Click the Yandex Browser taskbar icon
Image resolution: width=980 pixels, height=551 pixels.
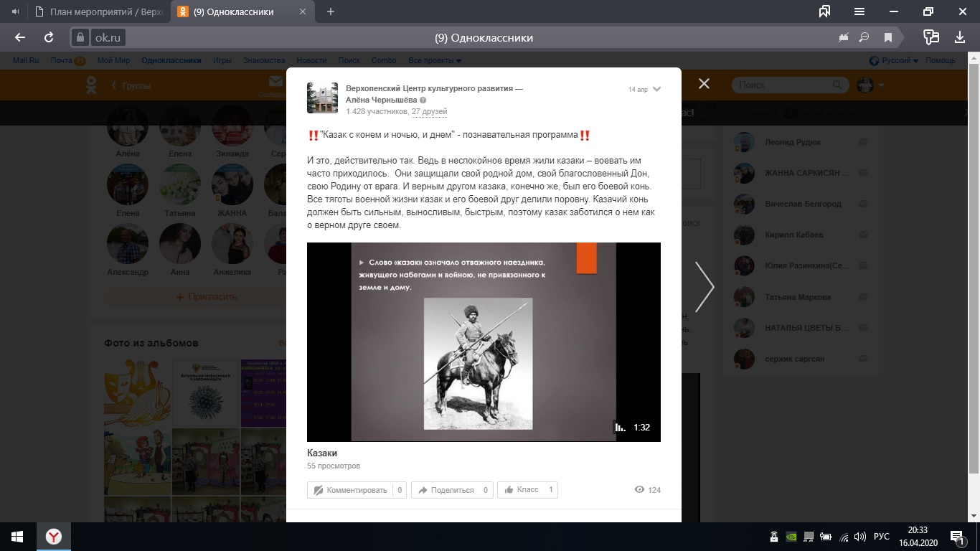[x=54, y=537]
